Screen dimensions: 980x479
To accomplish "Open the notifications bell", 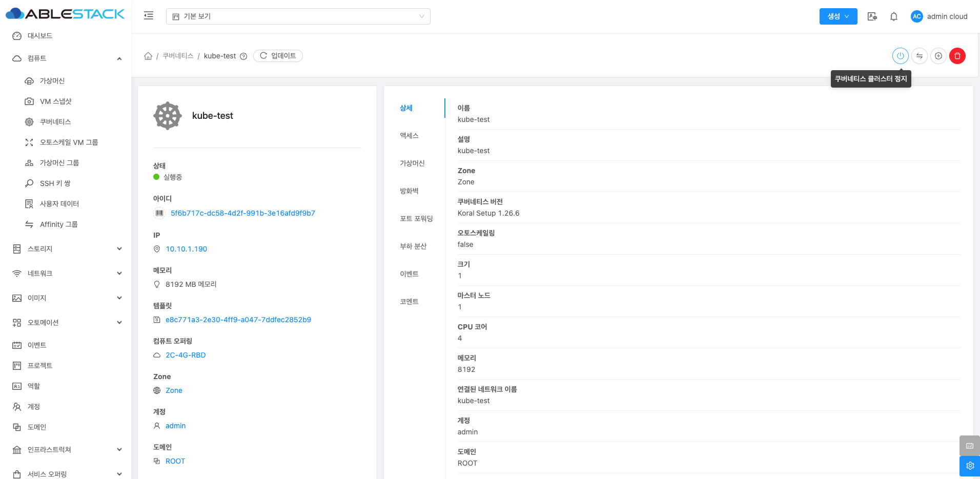I will (x=894, y=16).
